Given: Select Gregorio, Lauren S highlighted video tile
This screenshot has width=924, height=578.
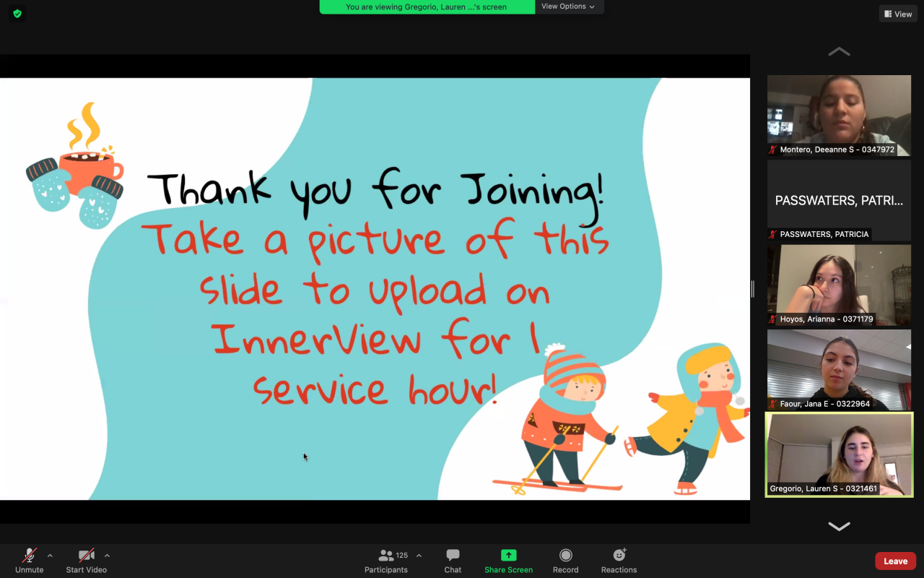Looking at the screenshot, I should (839, 454).
